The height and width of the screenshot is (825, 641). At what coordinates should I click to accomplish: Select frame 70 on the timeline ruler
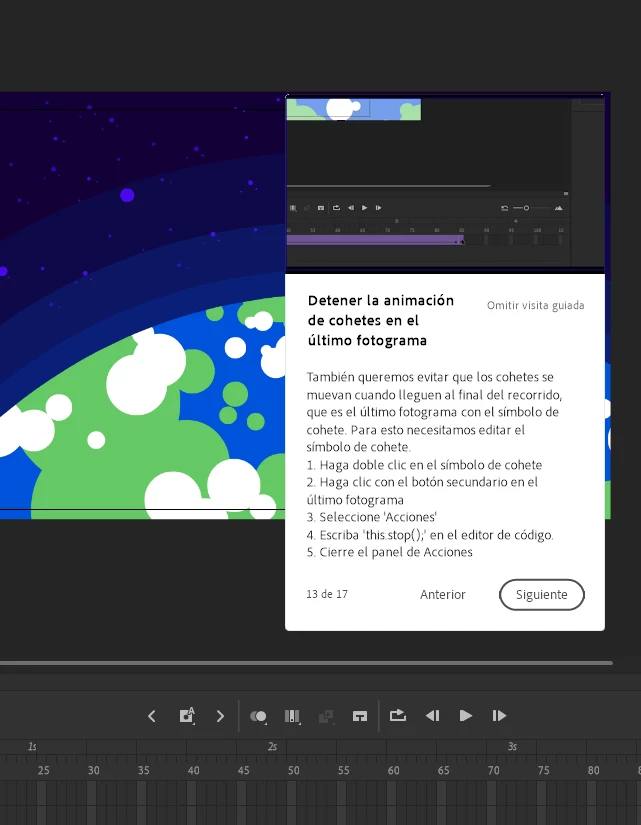[x=493, y=770]
